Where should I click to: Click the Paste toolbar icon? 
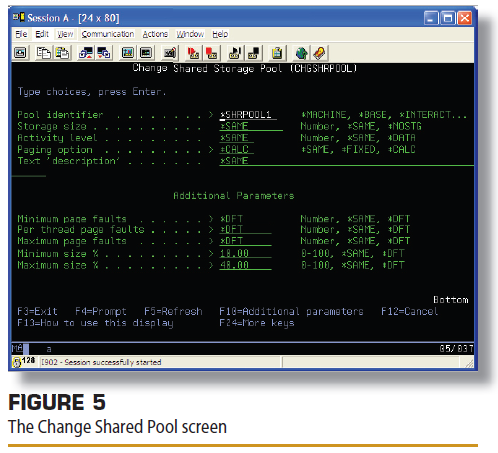62,53
